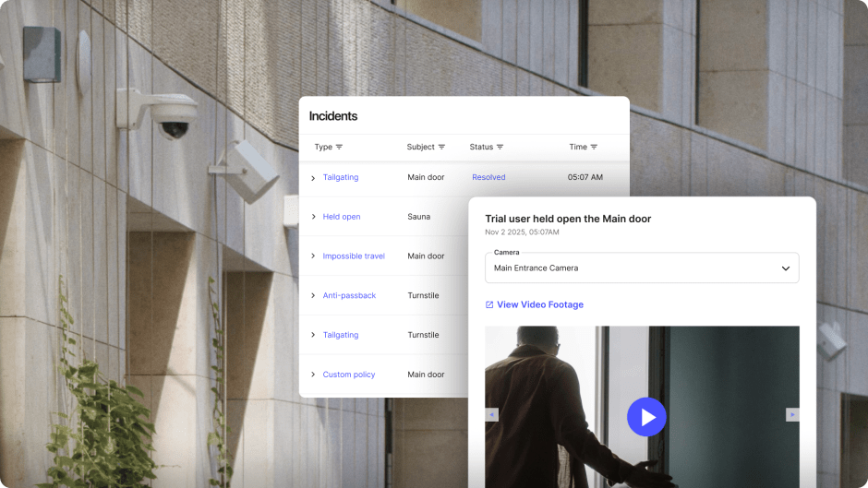Click the Subject column header
The image size is (868, 488).
point(421,148)
